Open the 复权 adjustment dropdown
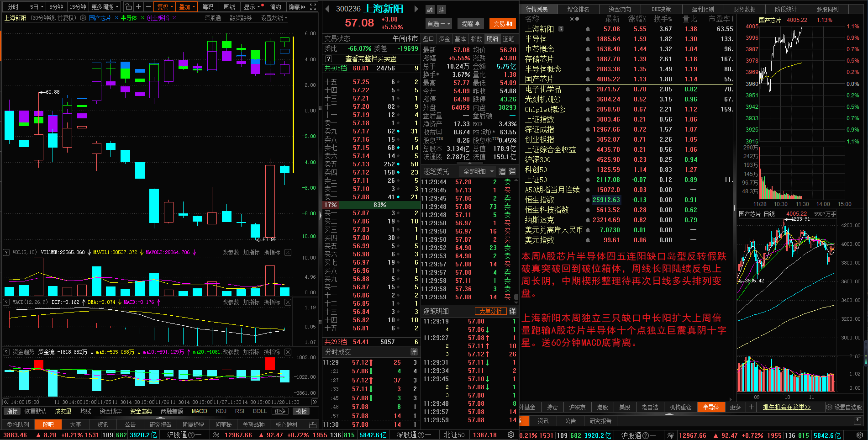The width and height of the screenshot is (868, 440). click(165, 7)
